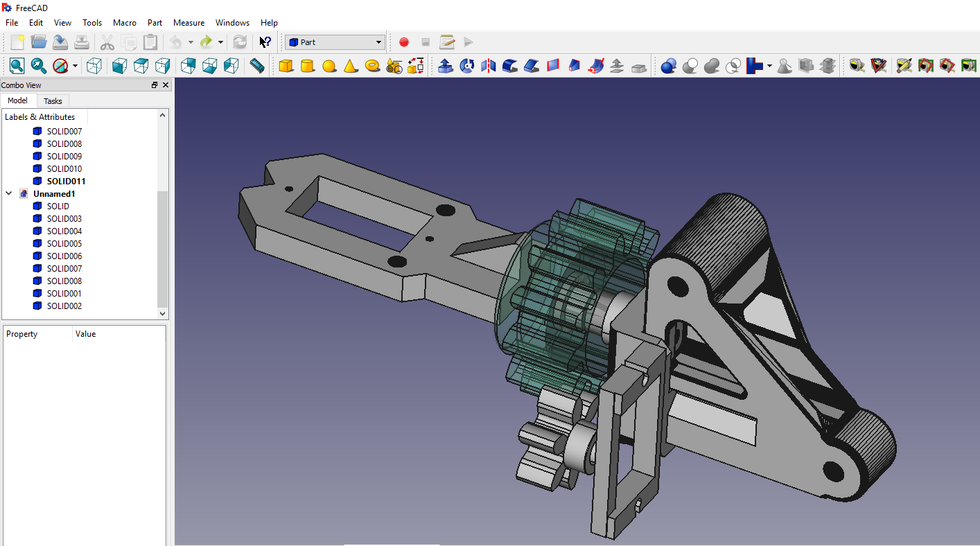
Task: Open the Boolean operation tool
Action: point(669,66)
